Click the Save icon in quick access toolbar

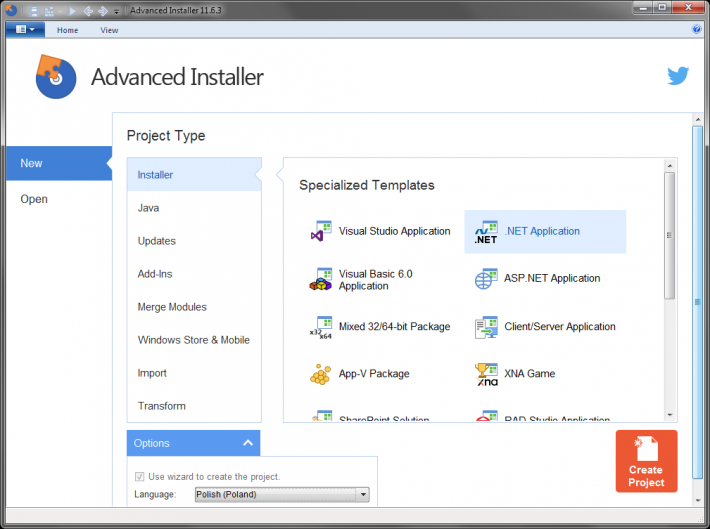[x=34, y=11]
